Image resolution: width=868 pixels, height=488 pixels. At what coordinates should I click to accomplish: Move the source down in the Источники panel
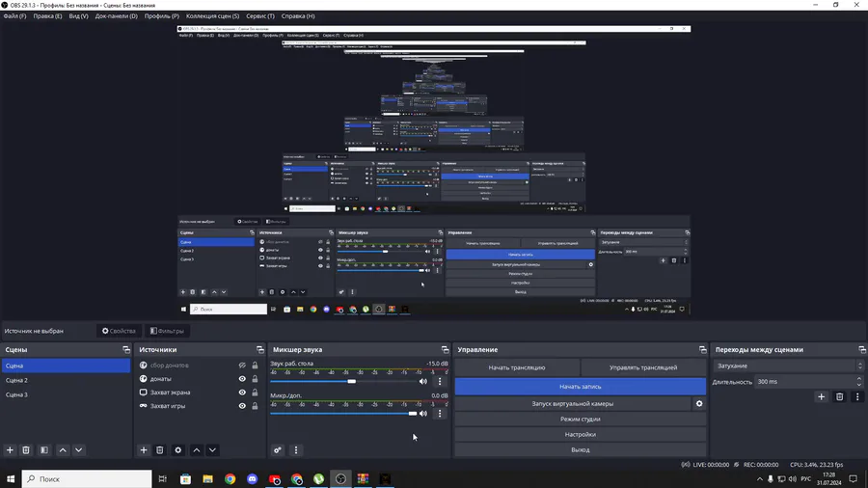tap(212, 450)
